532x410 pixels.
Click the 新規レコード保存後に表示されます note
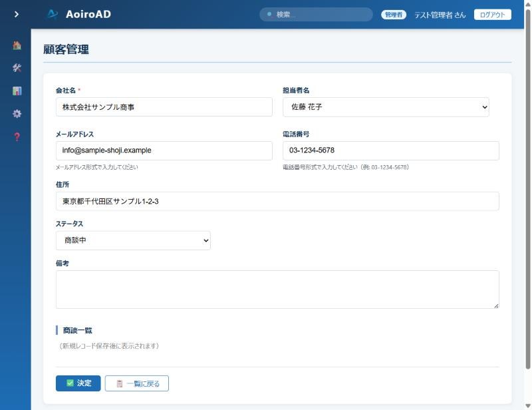pyautogui.click(x=109, y=346)
